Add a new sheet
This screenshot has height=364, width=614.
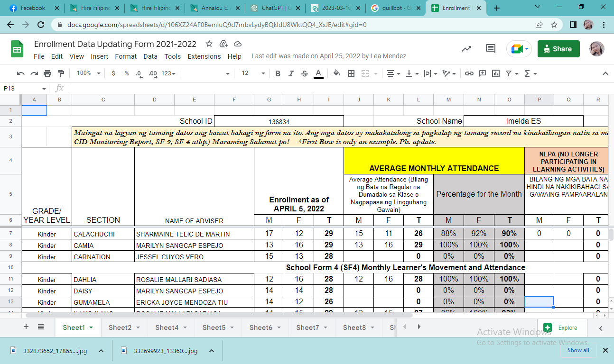26,327
